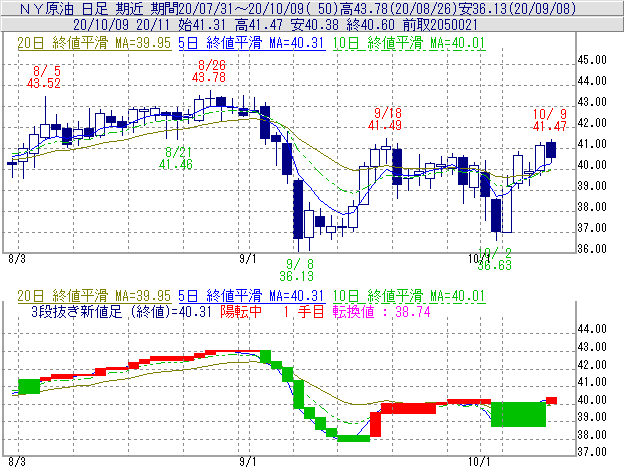The width and height of the screenshot is (624, 474).
Task: Click the 3段抜き新値足 (終値)=40.31 label
Action: 121,311
